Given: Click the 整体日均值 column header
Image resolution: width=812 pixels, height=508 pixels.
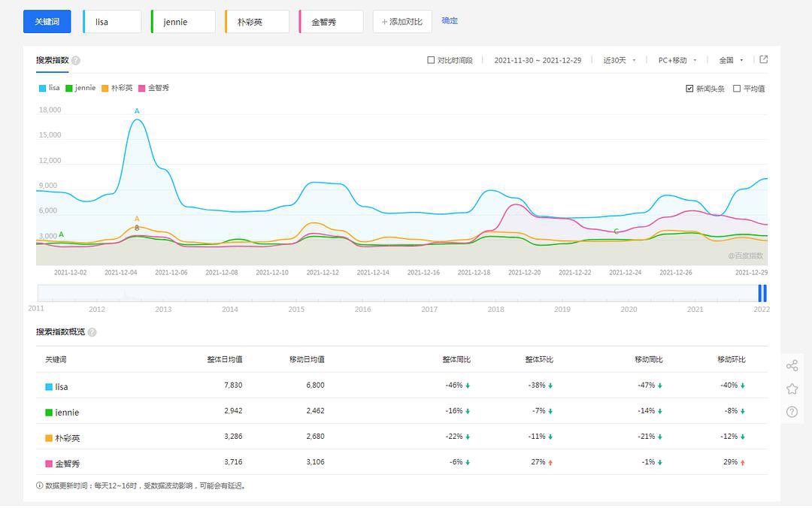Looking at the screenshot, I should pos(225,359).
